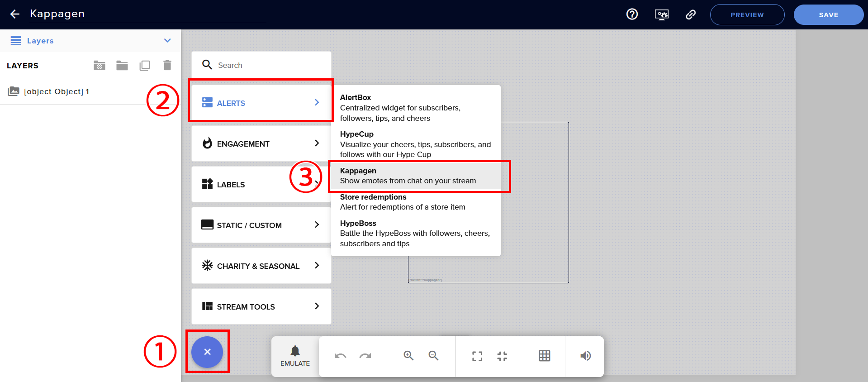
Task: Click the remove-folder icon in Layers
Action: click(100, 66)
